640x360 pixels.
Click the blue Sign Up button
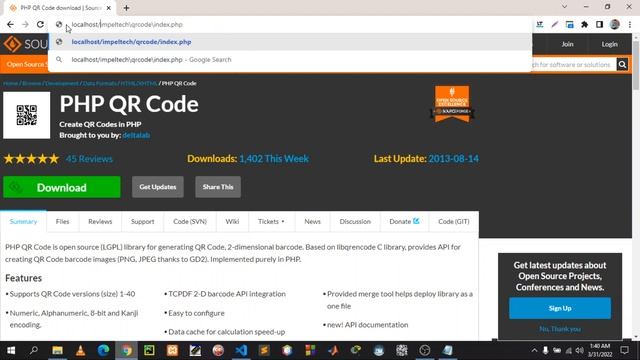tap(560, 308)
